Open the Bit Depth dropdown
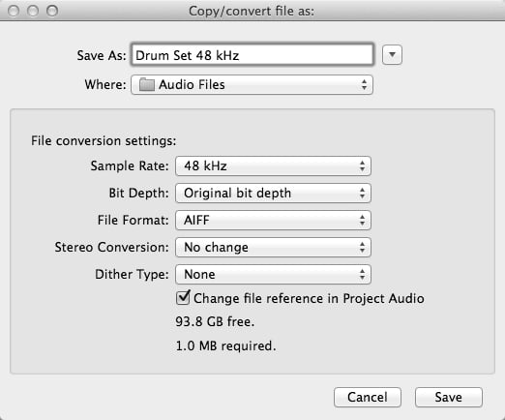The width and height of the screenshot is (505, 420). coord(273,194)
